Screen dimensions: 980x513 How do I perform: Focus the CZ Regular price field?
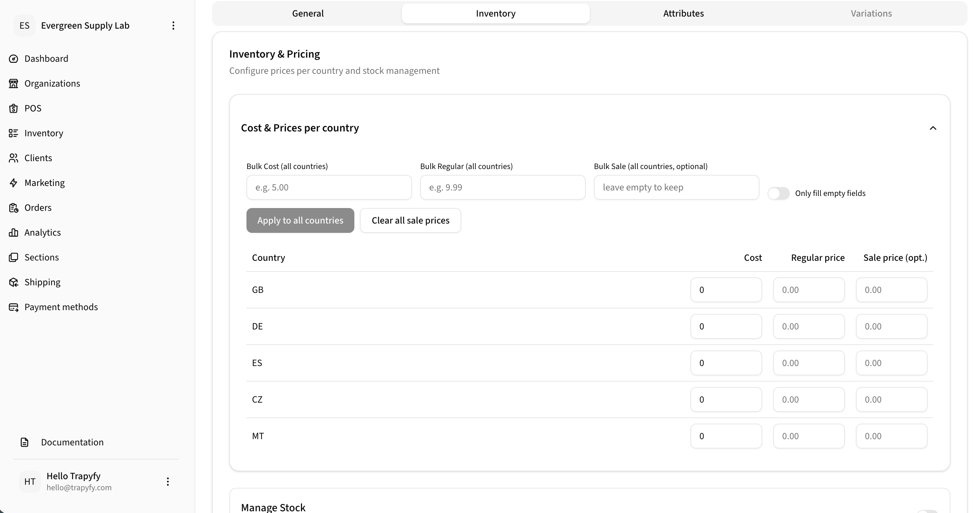point(809,399)
